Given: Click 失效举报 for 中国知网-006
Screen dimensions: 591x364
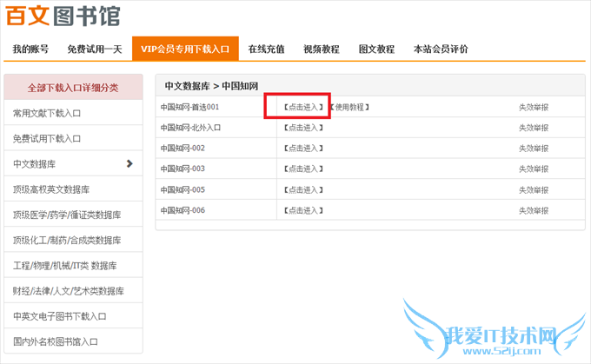Looking at the screenshot, I should [x=534, y=210].
